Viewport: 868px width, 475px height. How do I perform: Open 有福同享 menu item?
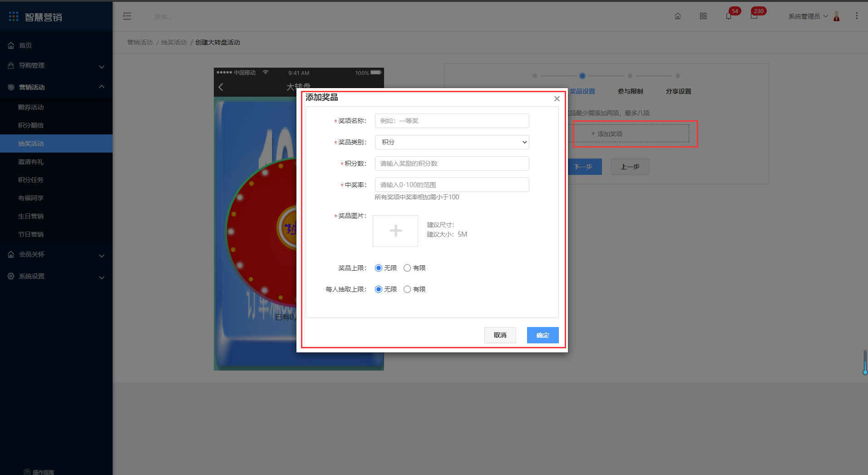56,198
